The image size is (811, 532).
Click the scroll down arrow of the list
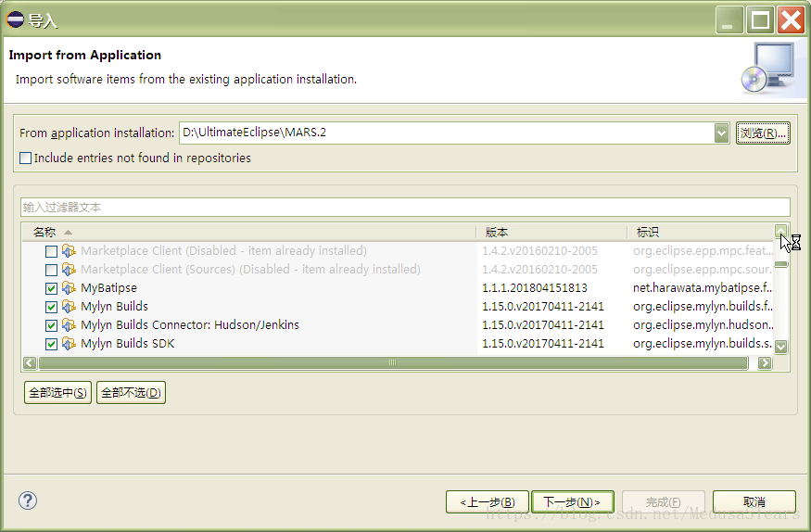(781, 347)
